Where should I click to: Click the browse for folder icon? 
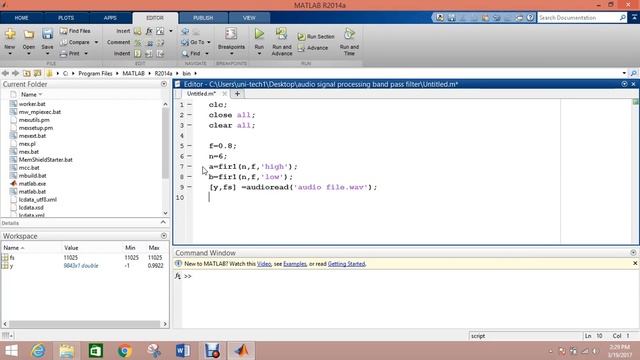37,73
